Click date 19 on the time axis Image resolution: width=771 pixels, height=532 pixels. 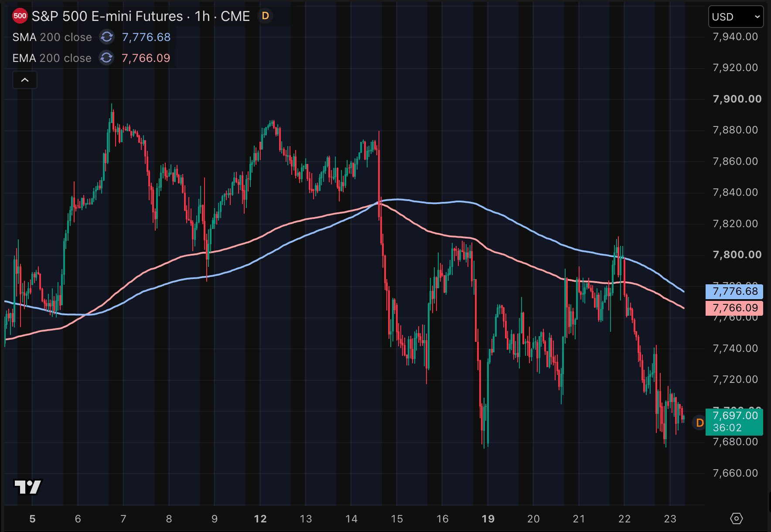[x=488, y=519]
